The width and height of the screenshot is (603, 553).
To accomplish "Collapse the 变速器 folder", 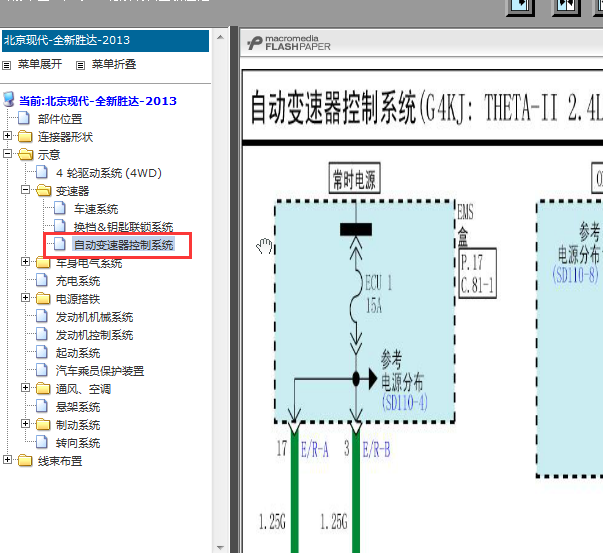I will 25,190.
